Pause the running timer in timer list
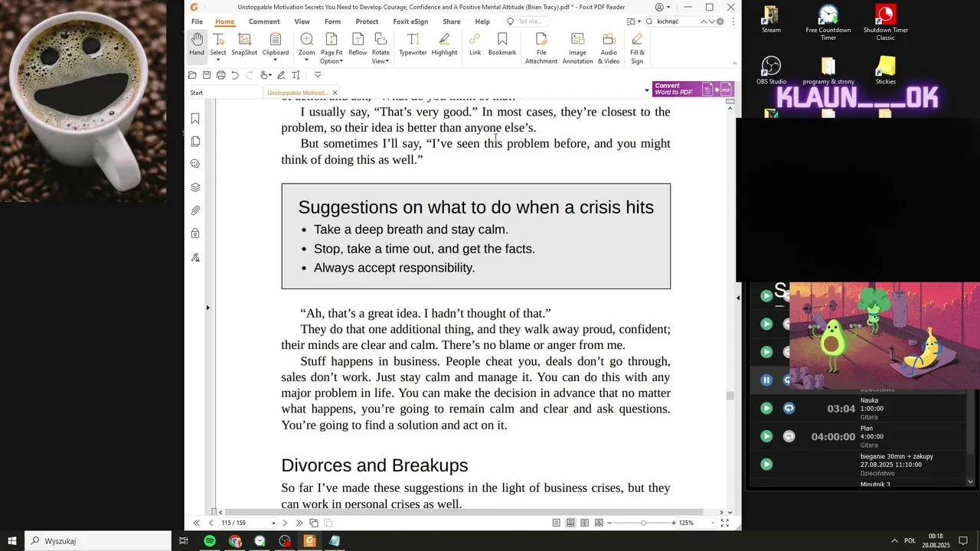 coord(766,380)
